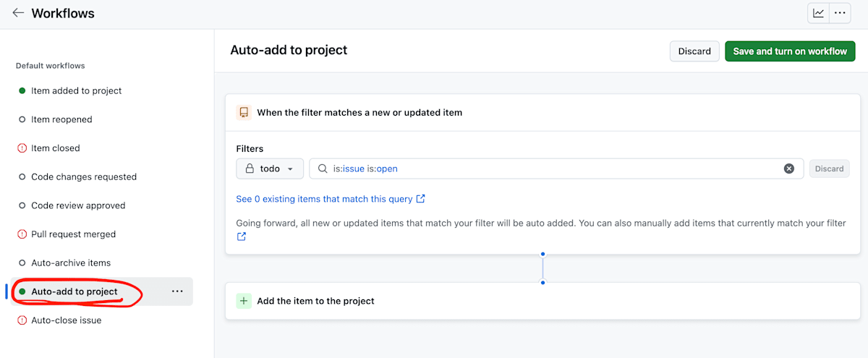Open the Auto-archive items workflow
Viewport: 868px width, 358px height.
tap(70, 263)
